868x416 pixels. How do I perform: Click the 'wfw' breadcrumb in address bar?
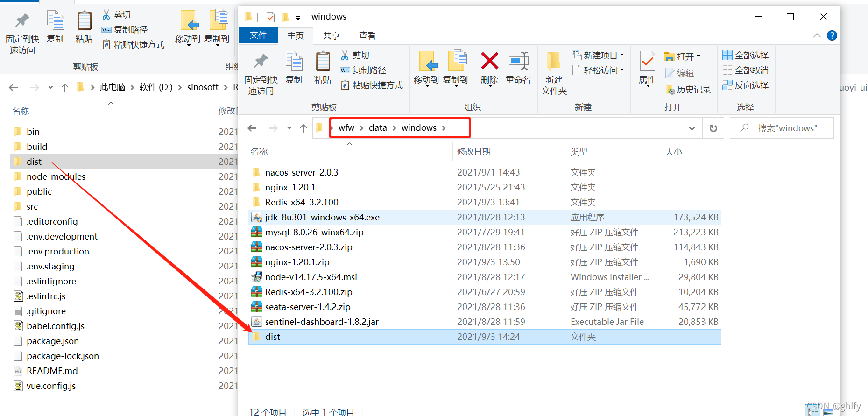click(346, 128)
